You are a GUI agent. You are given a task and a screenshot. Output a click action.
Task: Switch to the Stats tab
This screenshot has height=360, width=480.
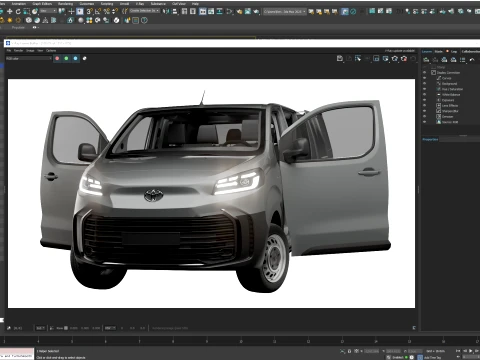[x=439, y=51]
